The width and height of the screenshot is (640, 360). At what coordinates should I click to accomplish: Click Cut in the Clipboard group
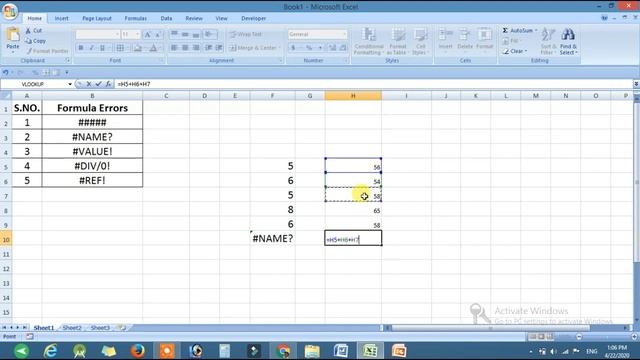pyautogui.click(x=34, y=31)
